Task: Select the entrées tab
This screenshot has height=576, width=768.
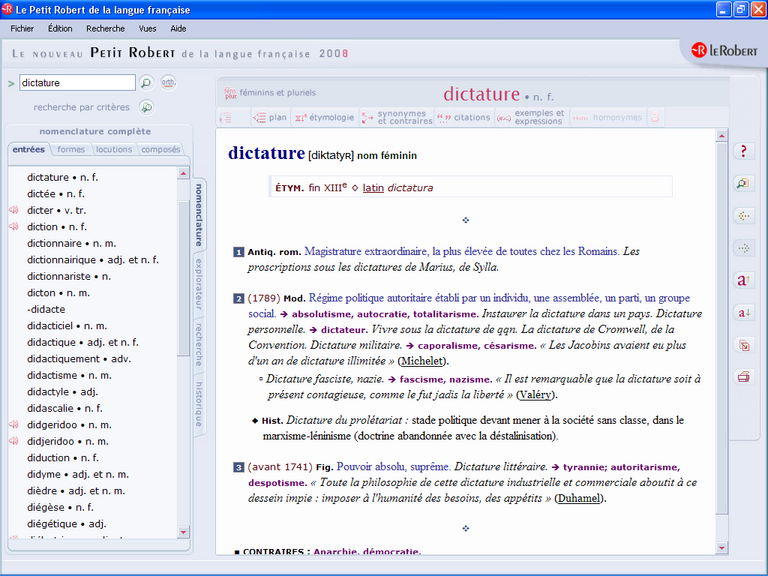Action: pyautogui.click(x=28, y=149)
